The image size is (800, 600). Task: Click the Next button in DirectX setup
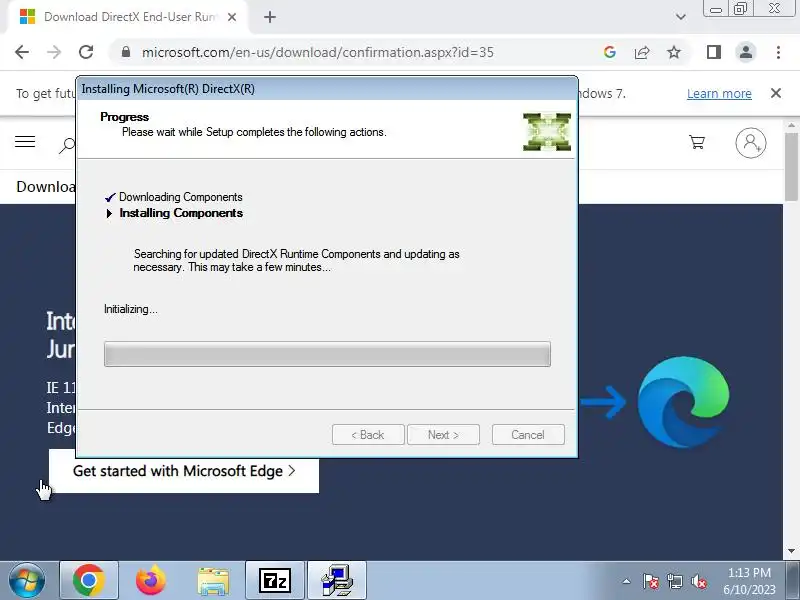coord(443,435)
